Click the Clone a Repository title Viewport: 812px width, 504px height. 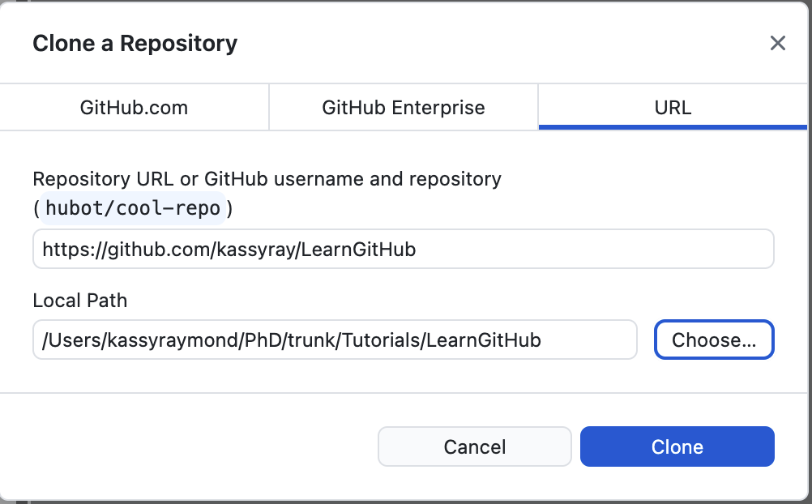[135, 44]
